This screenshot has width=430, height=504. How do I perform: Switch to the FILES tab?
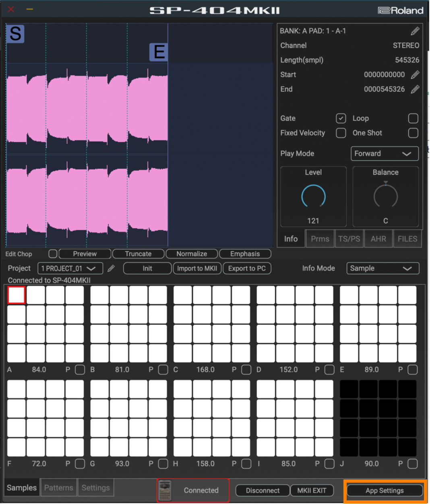(x=407, y=239)
